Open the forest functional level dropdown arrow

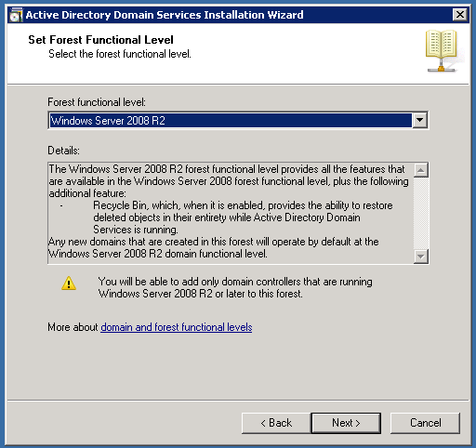[x=420, y=120]
